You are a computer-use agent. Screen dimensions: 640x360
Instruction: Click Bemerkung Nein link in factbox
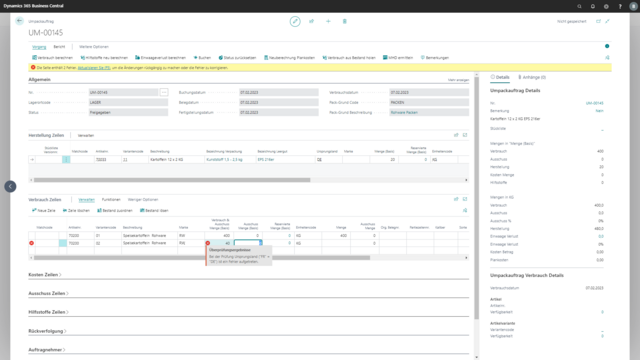tap(599, 111)
